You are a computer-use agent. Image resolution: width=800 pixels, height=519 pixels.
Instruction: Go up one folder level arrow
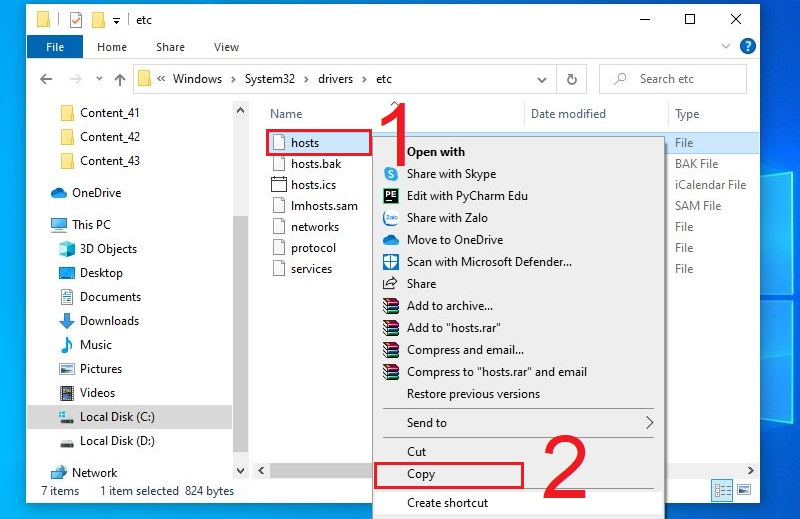(x=120, y=79)
